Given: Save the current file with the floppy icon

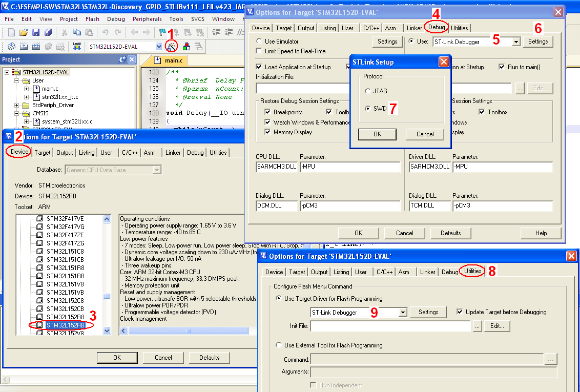Looking at the screenshot, I should click(35, 32).
